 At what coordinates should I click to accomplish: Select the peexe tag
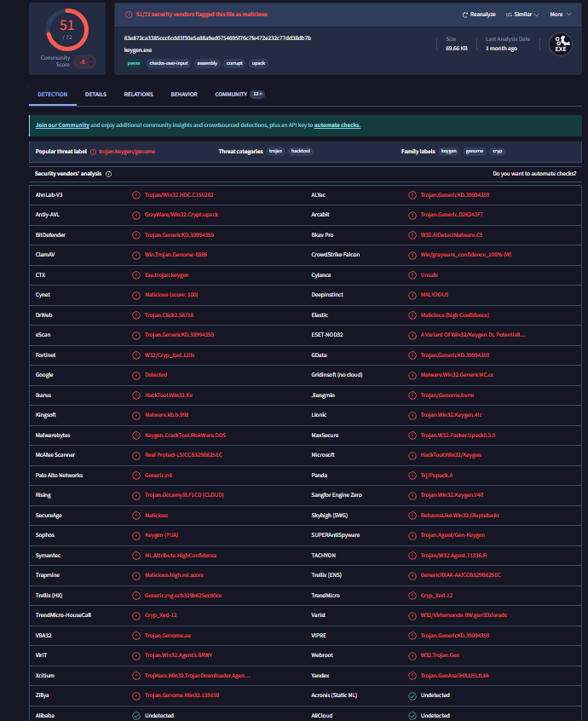(134, 63)
